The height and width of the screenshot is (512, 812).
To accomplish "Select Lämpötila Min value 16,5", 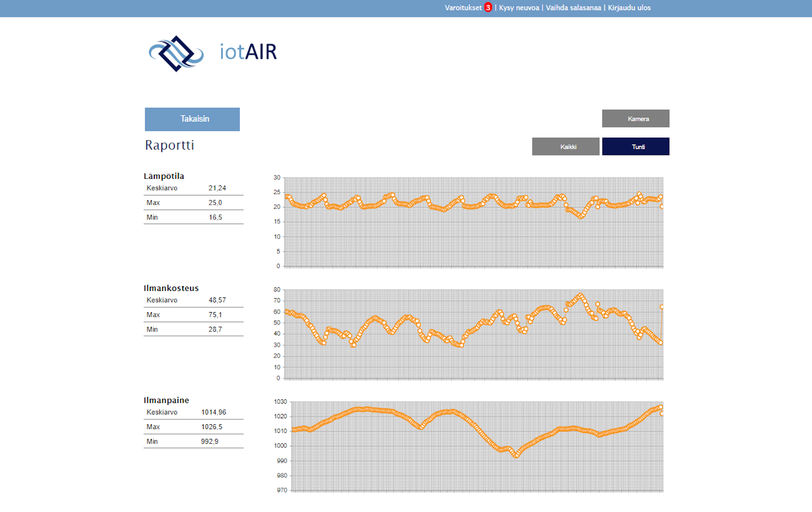I will tap(215, 217).
